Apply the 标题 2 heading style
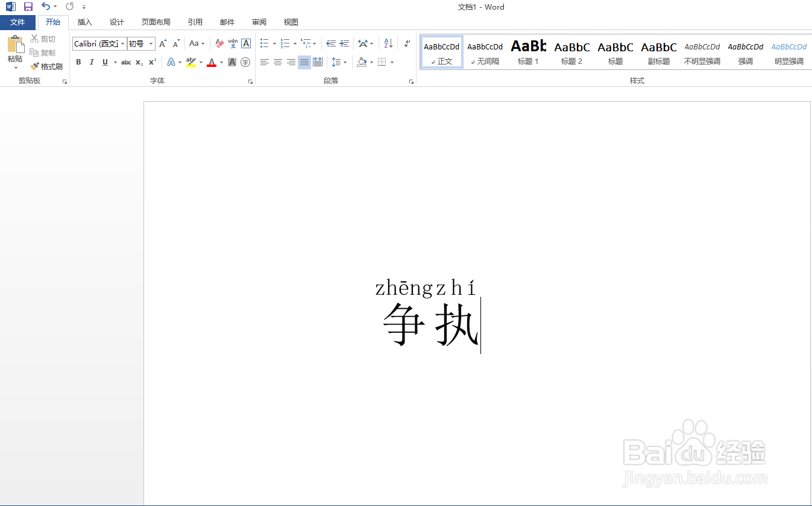This screenshot has height=506, width=812. click(x=572, y=52)
